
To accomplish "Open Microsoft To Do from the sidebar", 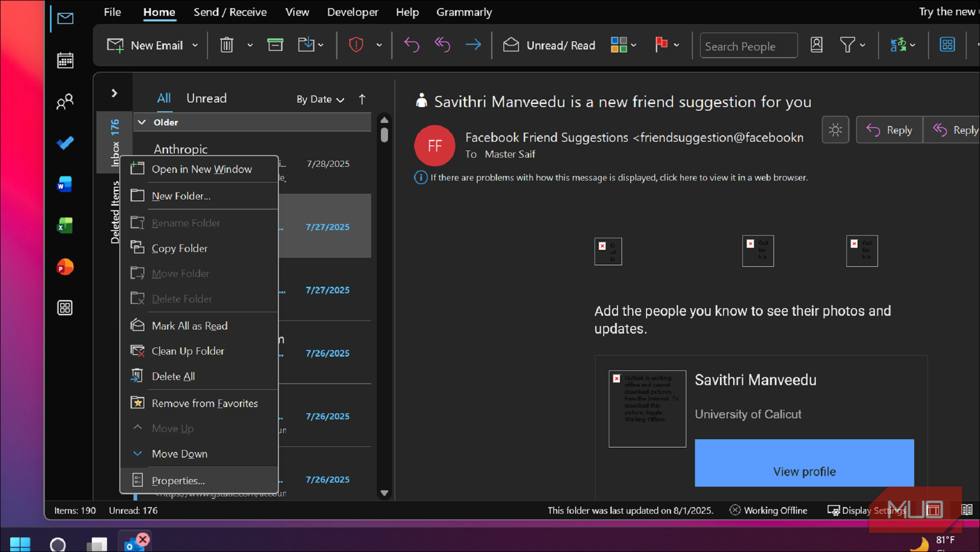I will point(65,143).
